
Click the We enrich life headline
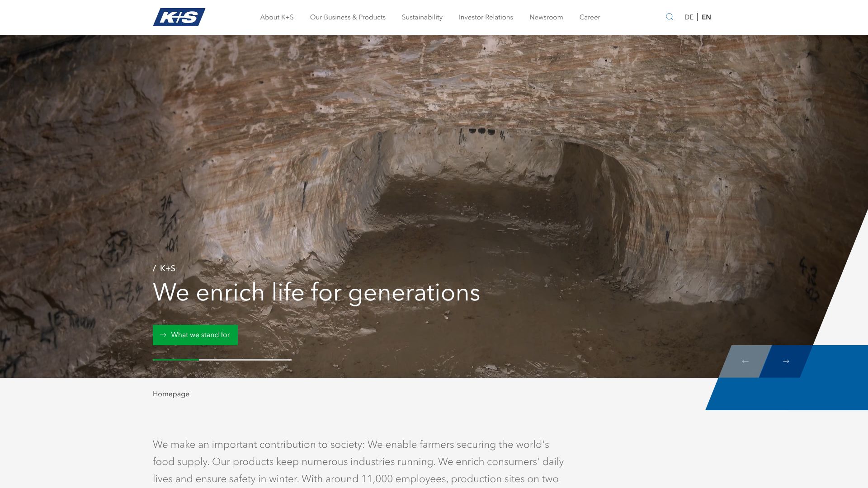pos(316,293)
